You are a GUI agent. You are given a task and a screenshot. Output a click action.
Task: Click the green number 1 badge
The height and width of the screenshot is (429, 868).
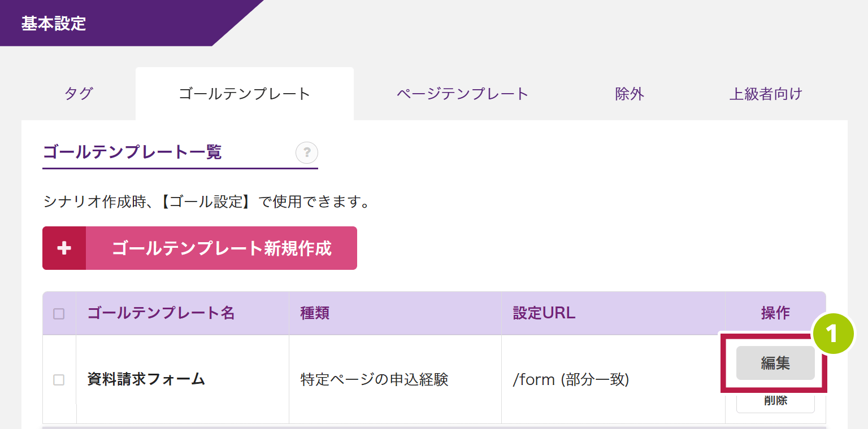831,334
